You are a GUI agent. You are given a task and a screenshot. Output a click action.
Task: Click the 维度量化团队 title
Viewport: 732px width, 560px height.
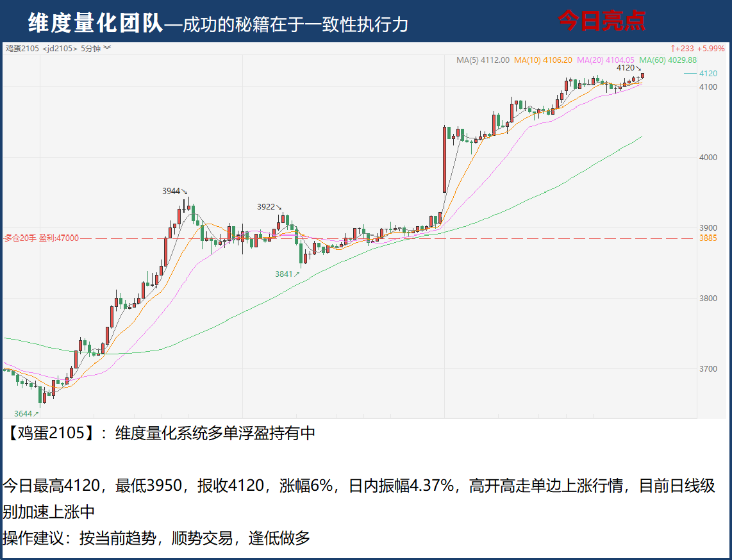point(95,24)
